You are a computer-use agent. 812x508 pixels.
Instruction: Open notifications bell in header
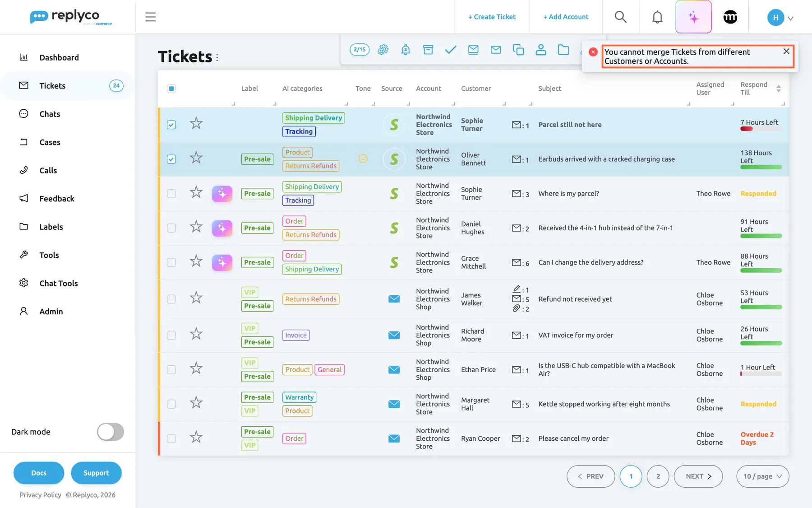[x=657, y=17]
